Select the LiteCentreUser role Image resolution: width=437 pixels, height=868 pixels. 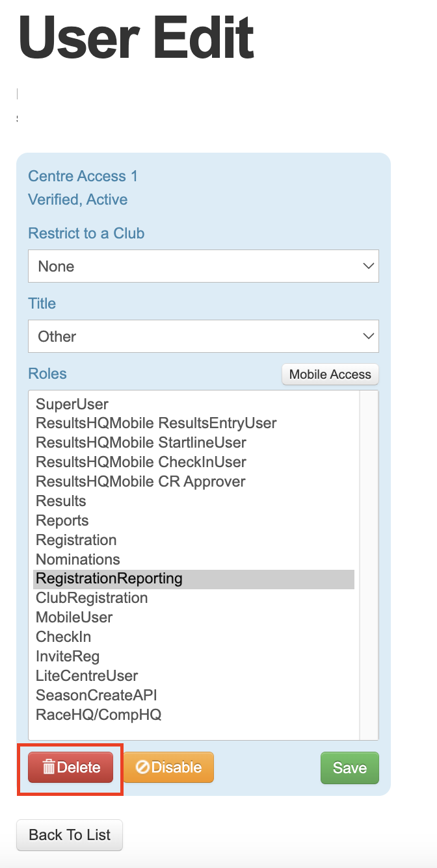pyautogui.click(x=194, y=676)
